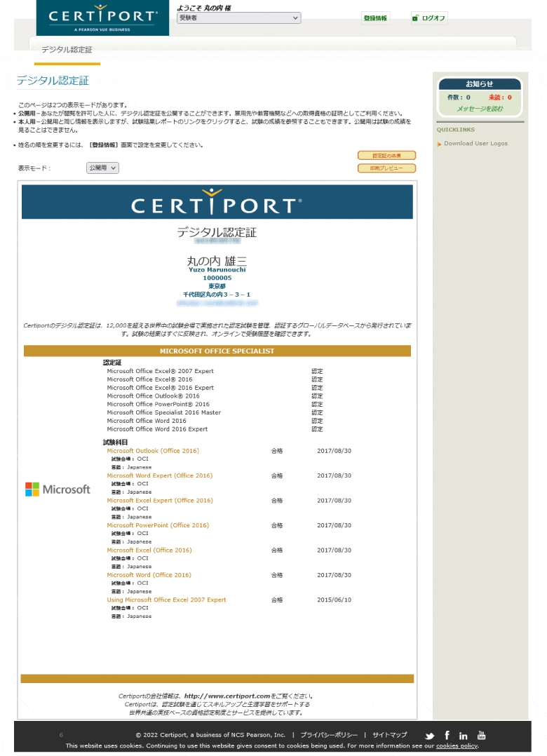Click the Certiport logo in the header
Viewport: 547px width, 756px height.
(x=102, y=18)
